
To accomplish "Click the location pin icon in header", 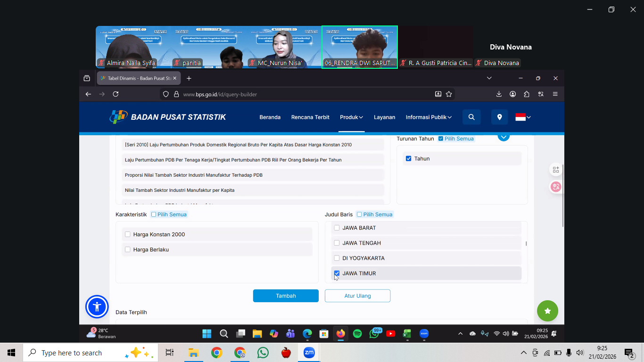I will pos(499,117).
